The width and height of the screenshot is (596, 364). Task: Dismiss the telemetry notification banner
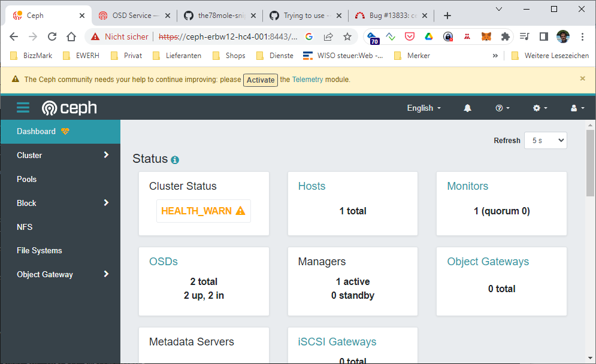pyautogui.click(x=582, y=78)
